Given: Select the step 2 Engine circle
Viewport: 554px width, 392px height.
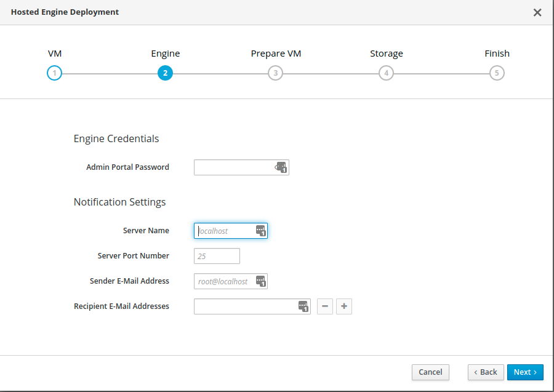Looking at the screenshot, I should click(x=165, y=73).
